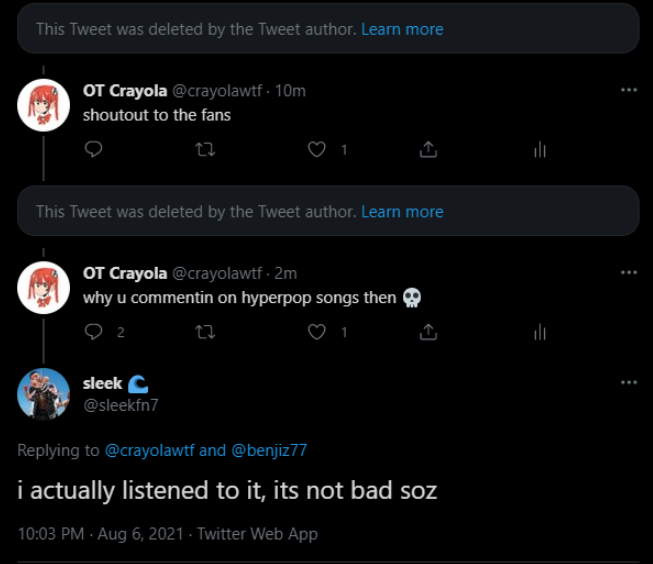
Task: Open more options on "shoutout to the fans" tweet
Action: tap(628, 90)
